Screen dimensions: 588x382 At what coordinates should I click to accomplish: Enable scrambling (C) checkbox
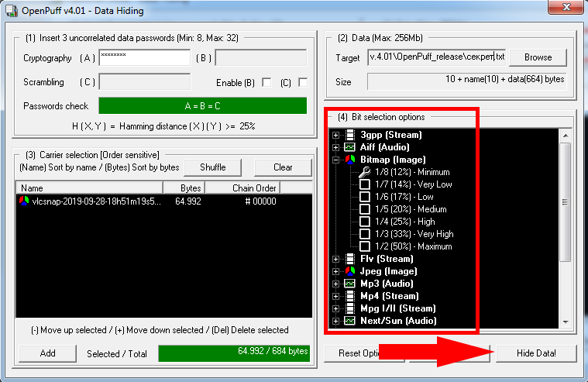303,82
